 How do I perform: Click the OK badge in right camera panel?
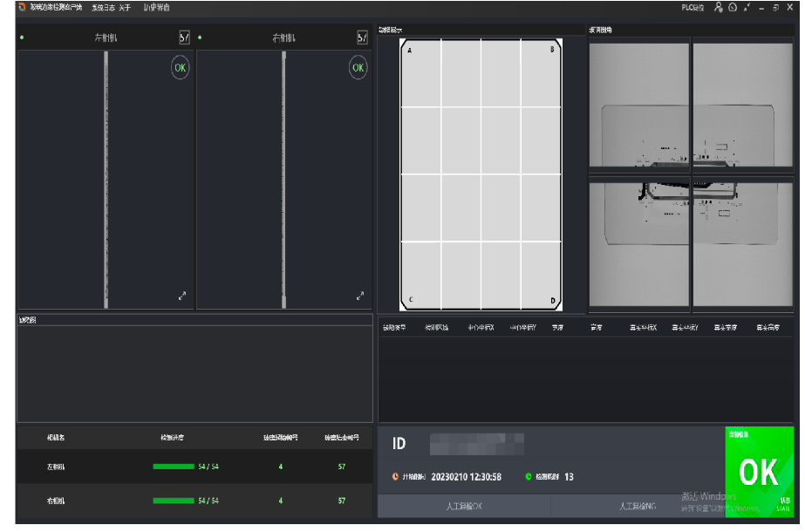click(x=358, y=68)
